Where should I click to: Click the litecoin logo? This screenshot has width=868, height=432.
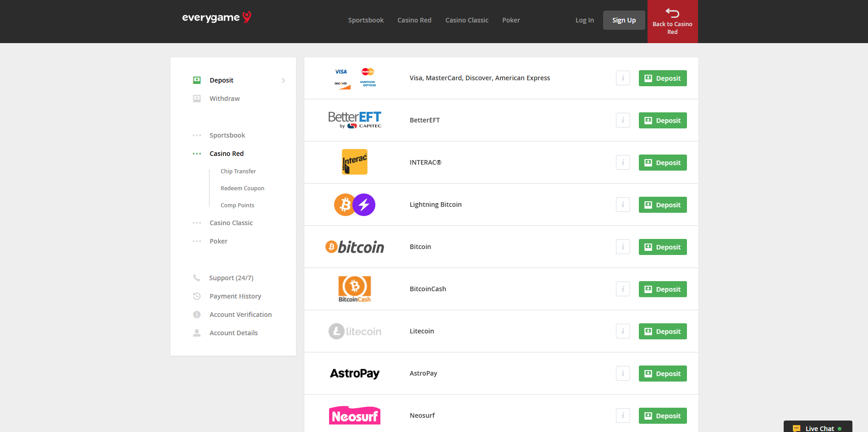click(x=355, y=331)
